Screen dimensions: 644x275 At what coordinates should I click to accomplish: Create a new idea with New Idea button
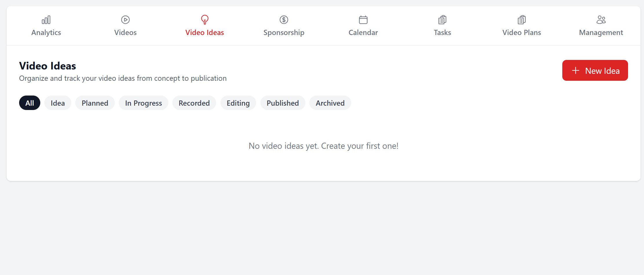595,70
